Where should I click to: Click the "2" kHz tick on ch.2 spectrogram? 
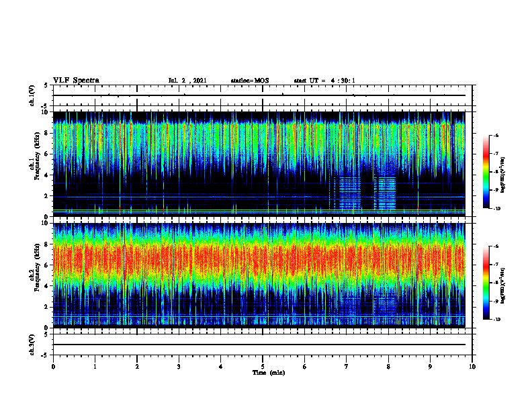tap(47, 307)
